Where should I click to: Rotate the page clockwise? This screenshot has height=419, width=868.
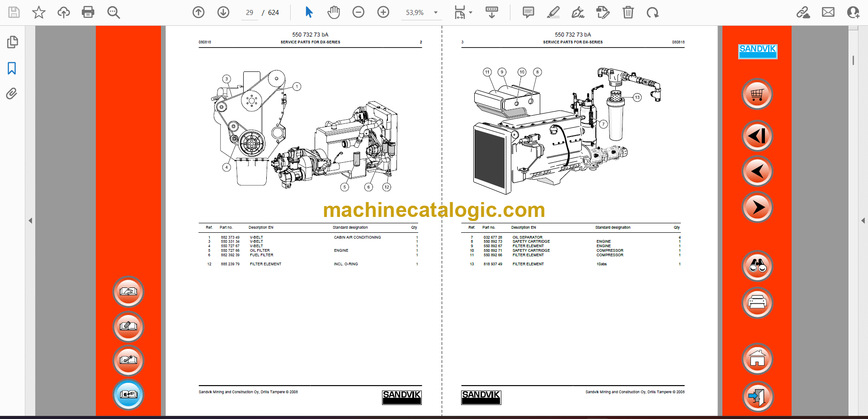pyautogui.click(x=652, y=12)
